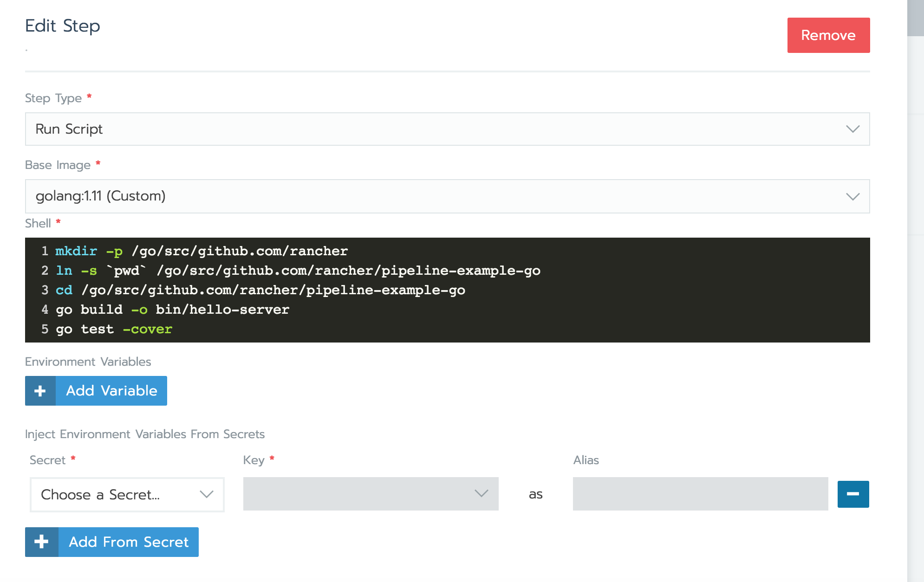Viewport: 924px width, 582px height.
Task: Open the Choose a Secret dropdown
Action: pos(127,494)
